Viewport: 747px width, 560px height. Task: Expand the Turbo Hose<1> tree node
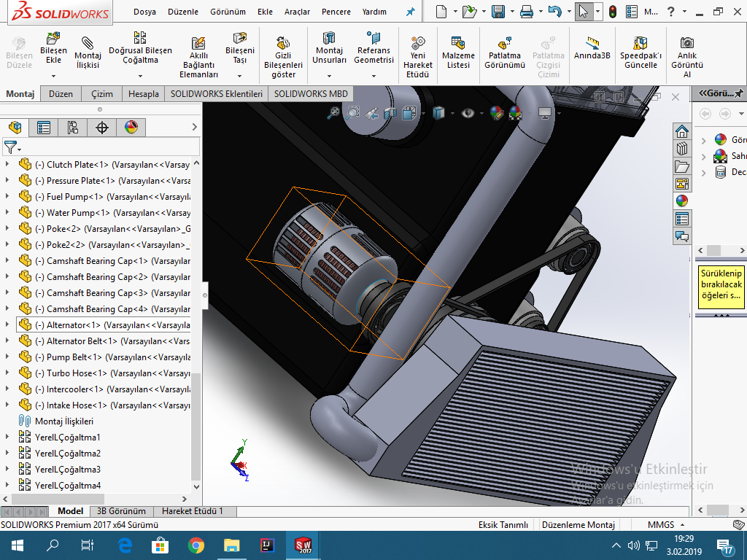7,373
